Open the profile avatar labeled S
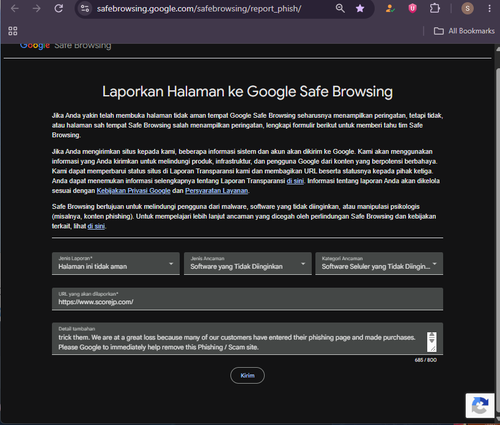 (x=467, y=8)
